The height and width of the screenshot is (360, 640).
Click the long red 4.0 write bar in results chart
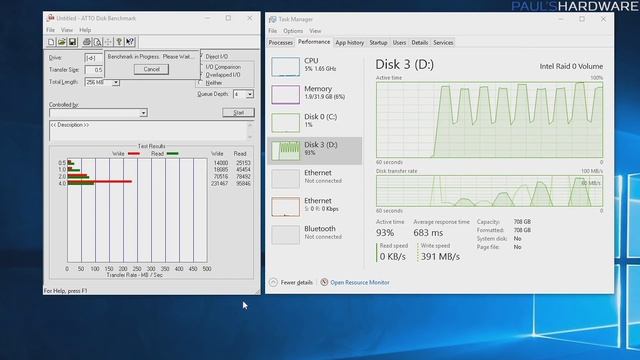pyautogui.click(x=100, y=181)
